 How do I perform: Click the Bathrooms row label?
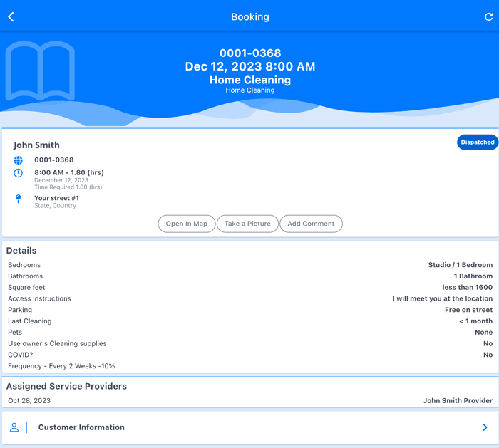[25, 276]
